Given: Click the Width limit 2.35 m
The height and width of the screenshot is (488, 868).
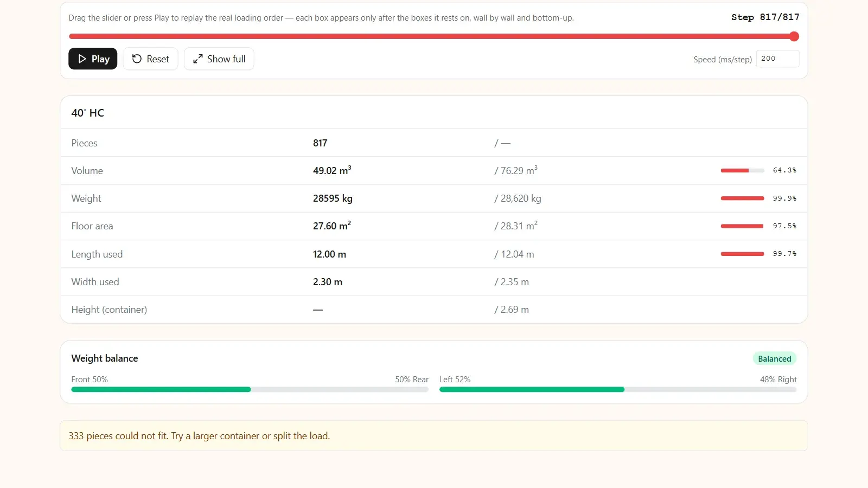Looking at the screenshot, I should 512,282.
